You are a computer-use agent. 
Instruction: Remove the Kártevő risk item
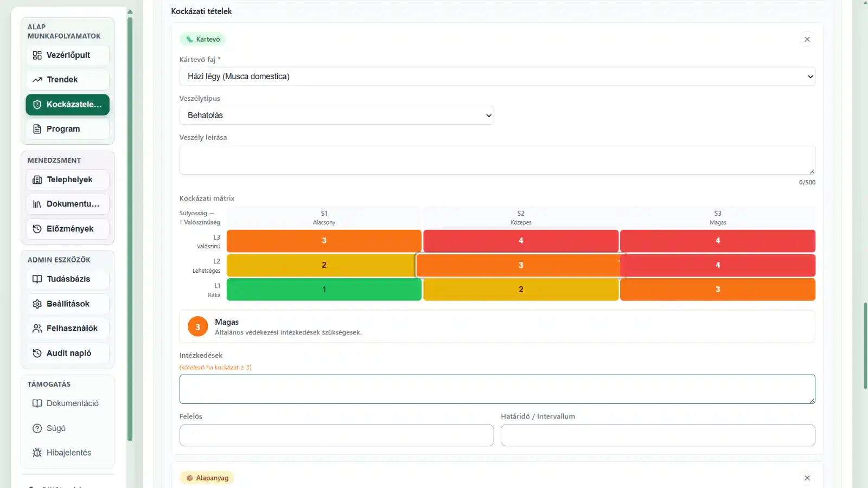point(807,39)
